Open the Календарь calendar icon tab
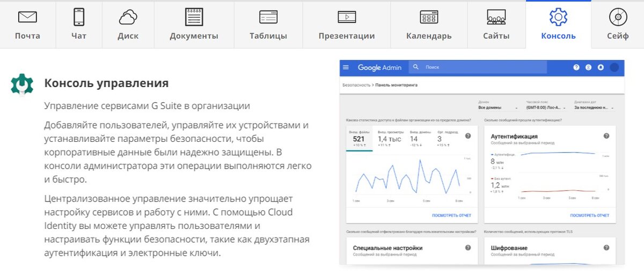Viewport: 644px width, 280px height. [429, 25]
